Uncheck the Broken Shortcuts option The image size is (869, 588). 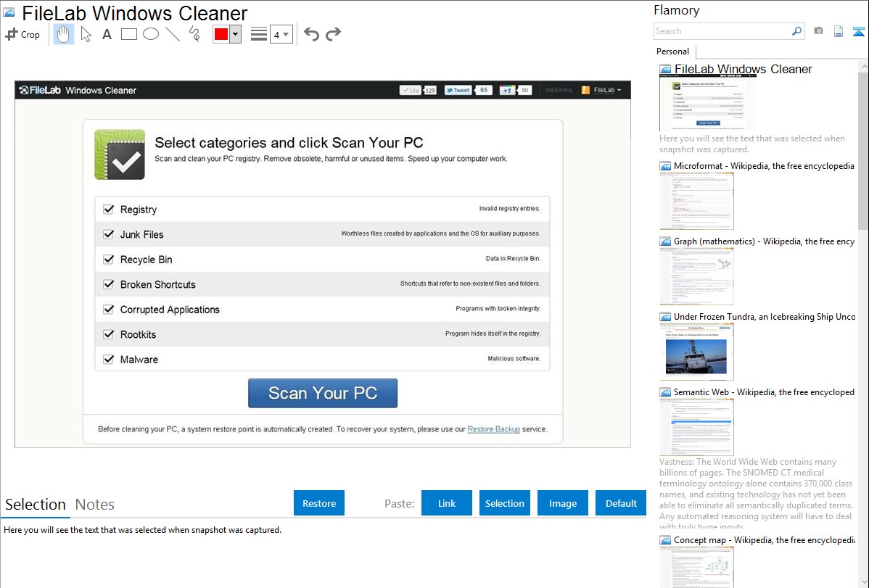pyautogui.click(x=109, y=283)
